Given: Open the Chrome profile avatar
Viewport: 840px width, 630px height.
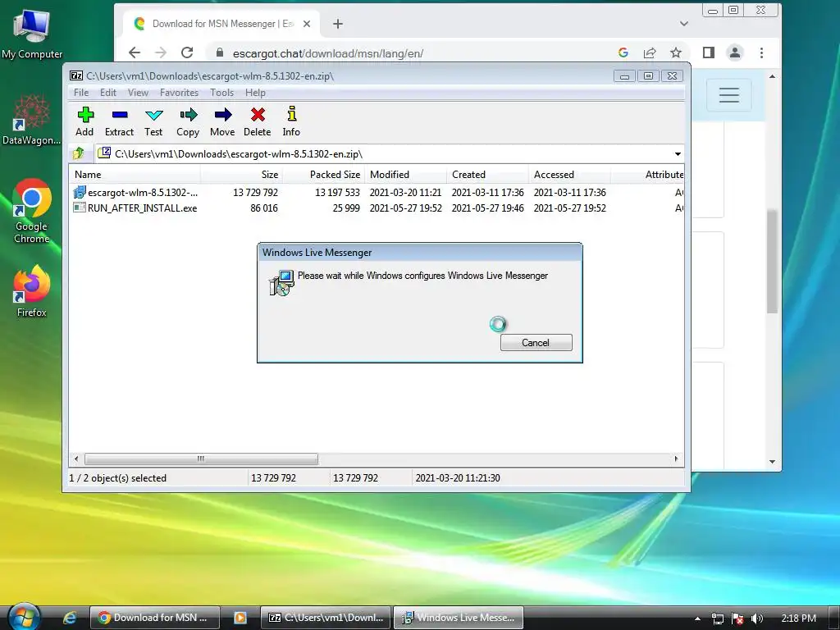Looking at the screenshot, I should [735, 52].
